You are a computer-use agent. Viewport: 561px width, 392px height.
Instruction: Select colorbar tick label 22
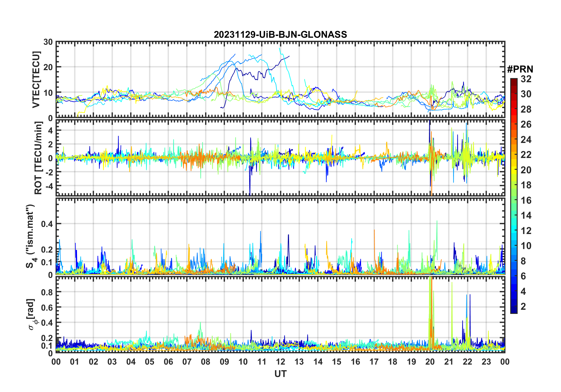526,155
